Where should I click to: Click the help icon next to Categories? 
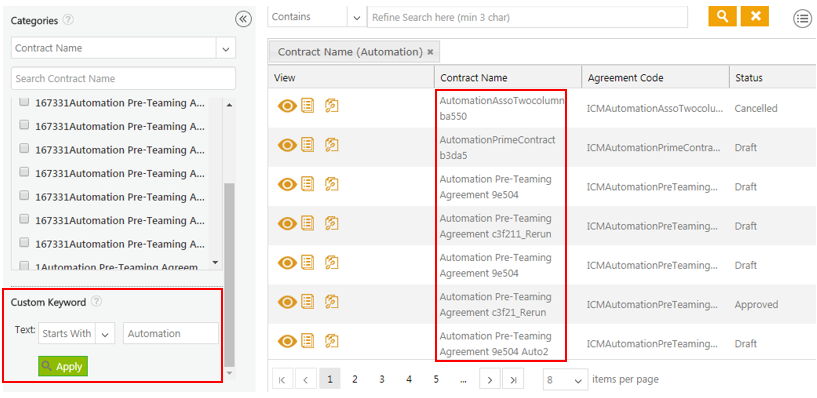(x=68, y=20)
